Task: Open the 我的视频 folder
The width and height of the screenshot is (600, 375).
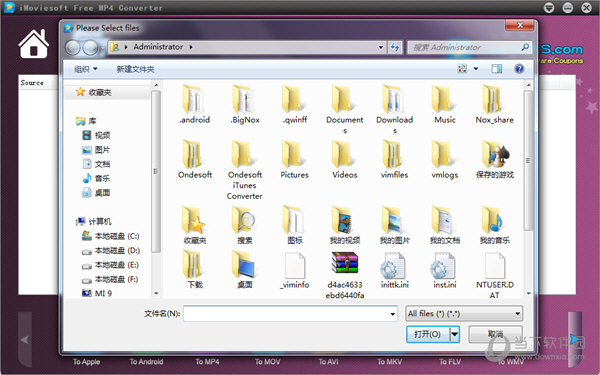Action: (x=344, y=225)
